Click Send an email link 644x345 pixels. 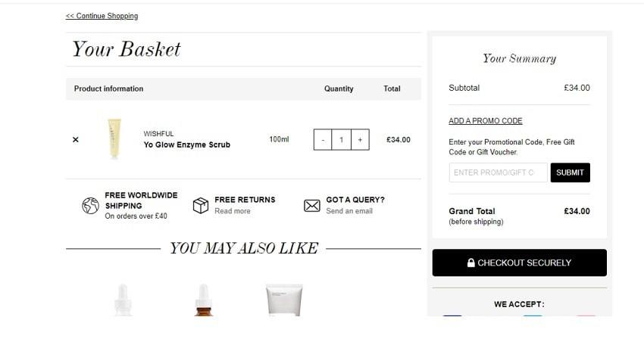point(349,211)
